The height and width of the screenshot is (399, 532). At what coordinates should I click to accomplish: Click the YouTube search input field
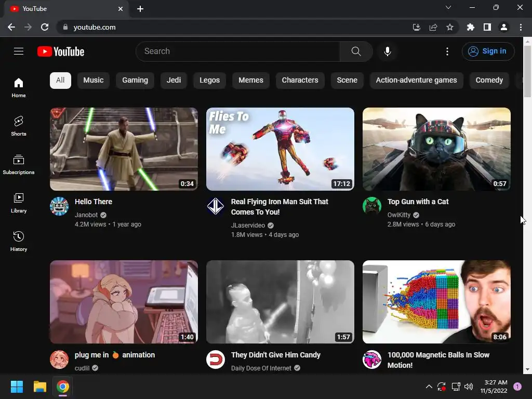click(x=238, y=51)
